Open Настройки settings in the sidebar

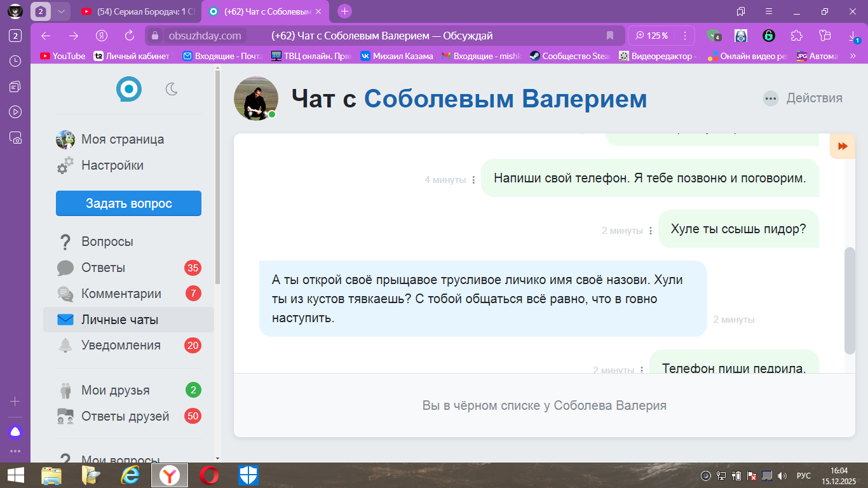pos(112,165)
